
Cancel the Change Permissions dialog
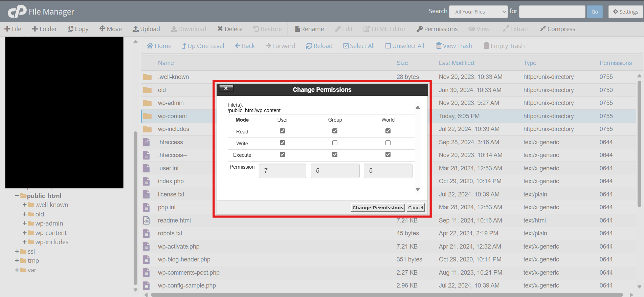(415, 208)
